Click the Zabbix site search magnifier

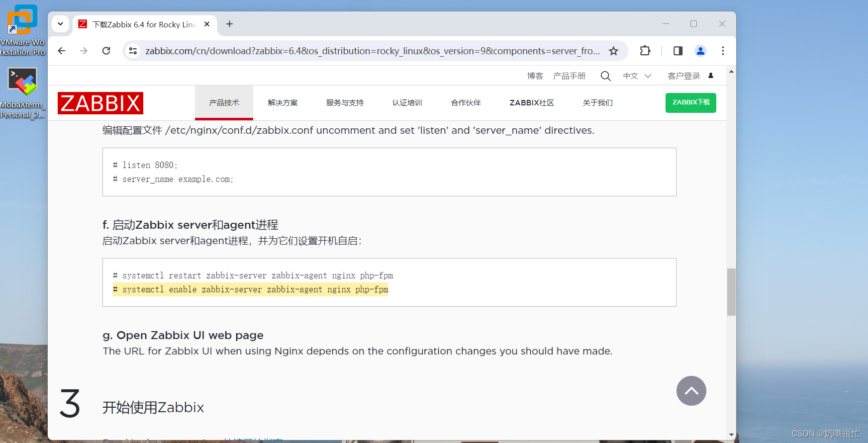(x=605, y=76)
